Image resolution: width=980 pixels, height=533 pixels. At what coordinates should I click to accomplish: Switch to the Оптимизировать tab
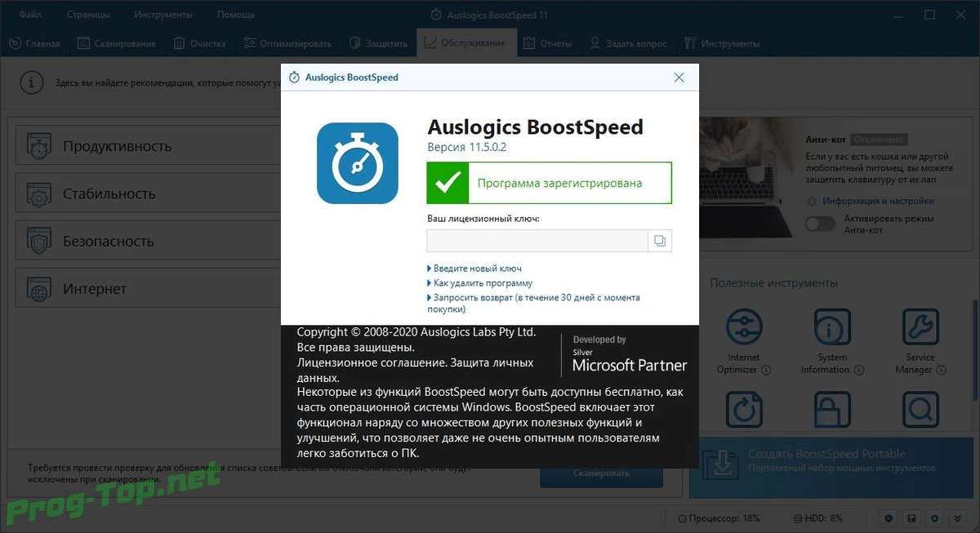(287, 43)
